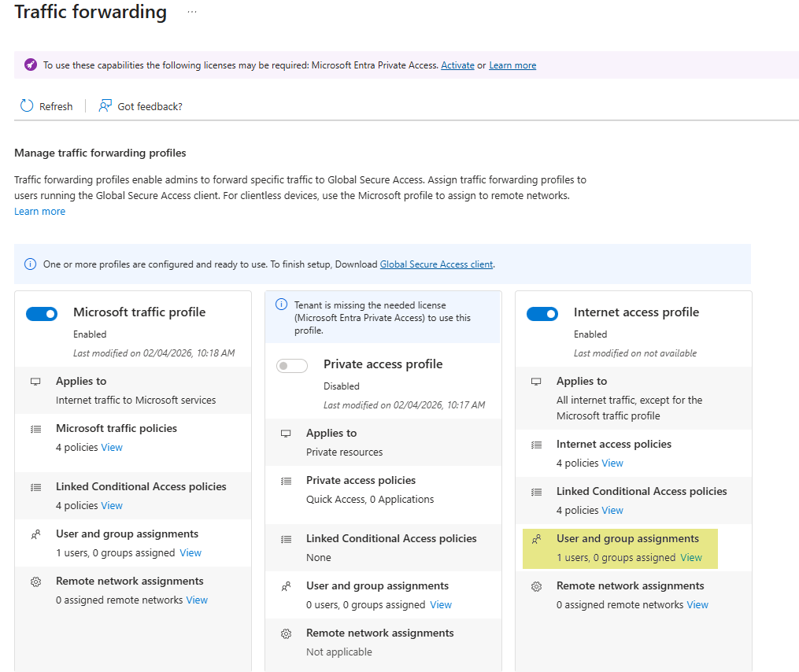View Microsoft profile user and group assignments
The image size is (799, 672).
coord(191,552)
